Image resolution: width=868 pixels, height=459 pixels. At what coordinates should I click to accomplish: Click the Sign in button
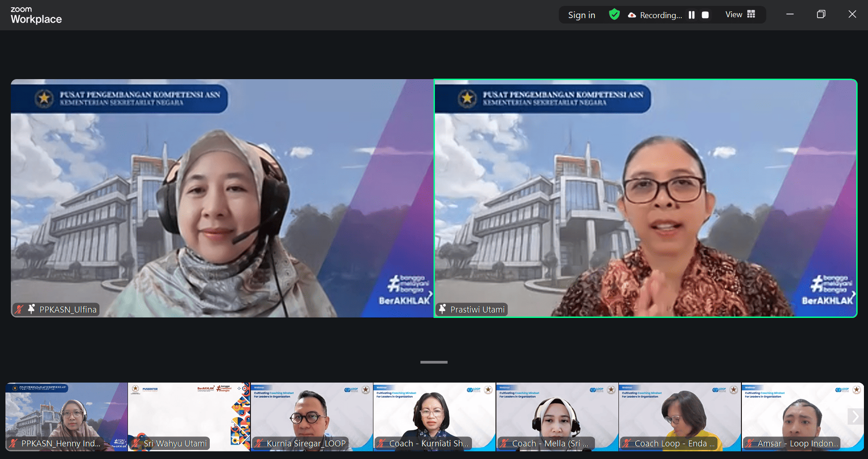coord(581,15)
